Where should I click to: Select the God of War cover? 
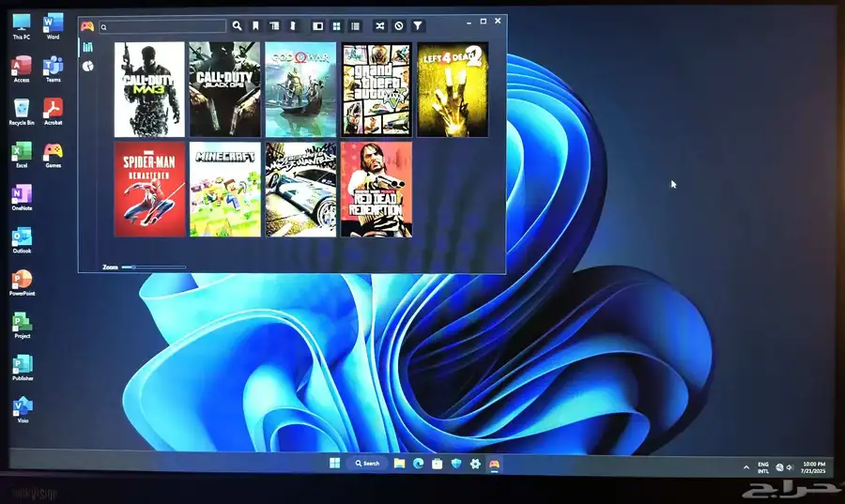click(300, 89)
